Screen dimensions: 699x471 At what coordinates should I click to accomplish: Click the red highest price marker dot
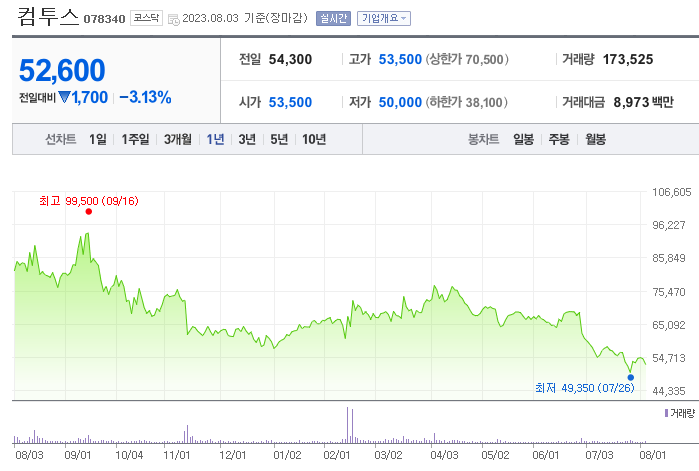pos(89,211)
